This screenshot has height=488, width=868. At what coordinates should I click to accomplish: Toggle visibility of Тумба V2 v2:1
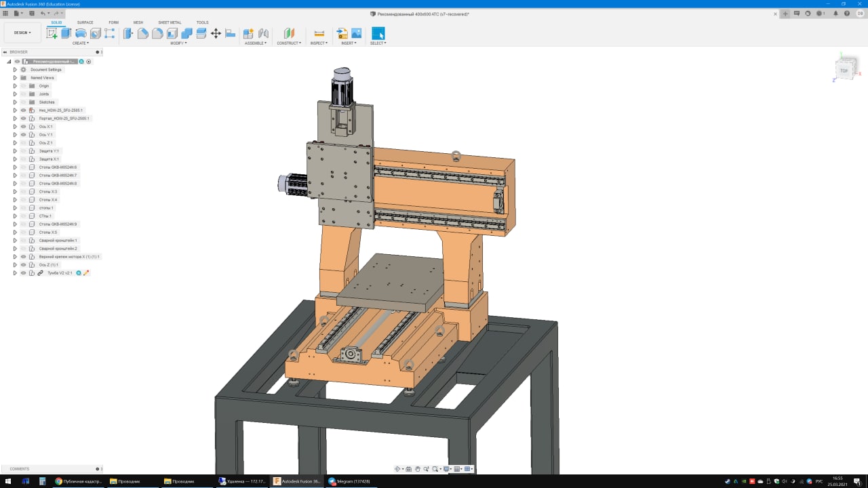tap(23, 273)
